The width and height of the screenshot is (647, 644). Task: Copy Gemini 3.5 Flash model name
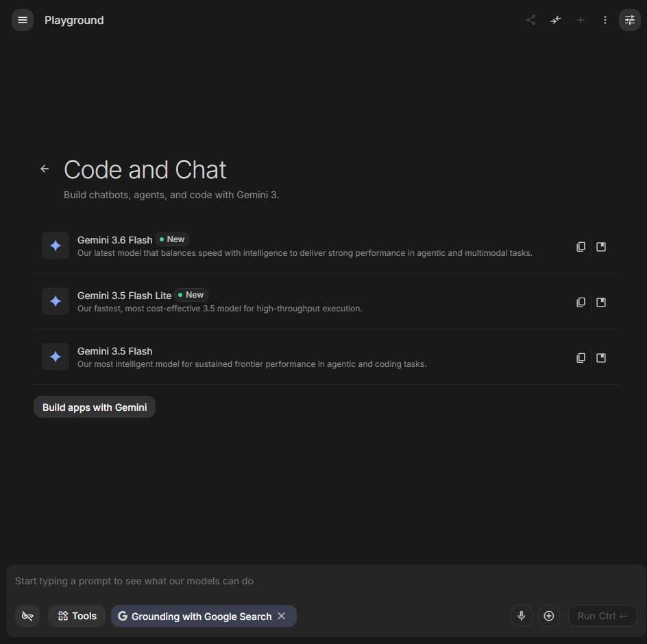pyautogui.click(x=581, y=357)
